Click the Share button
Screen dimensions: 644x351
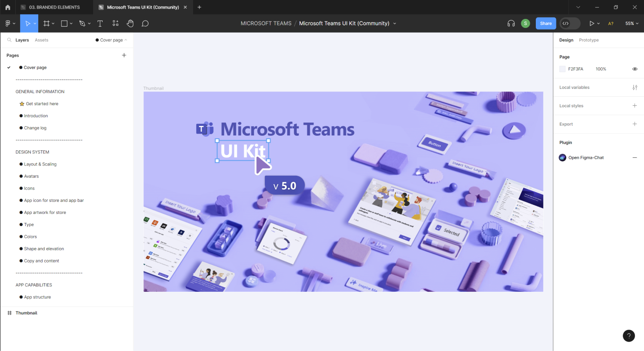pyautogui.click(x=546, y=24)
